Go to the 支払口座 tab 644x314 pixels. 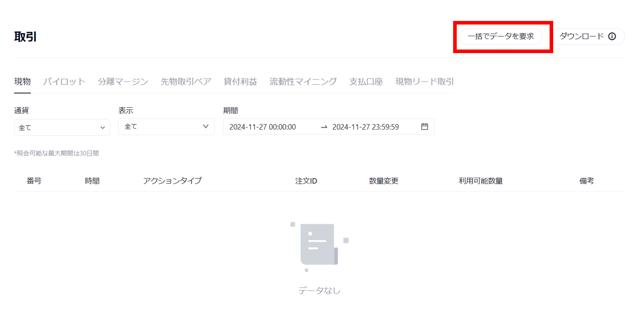[366, 82]
